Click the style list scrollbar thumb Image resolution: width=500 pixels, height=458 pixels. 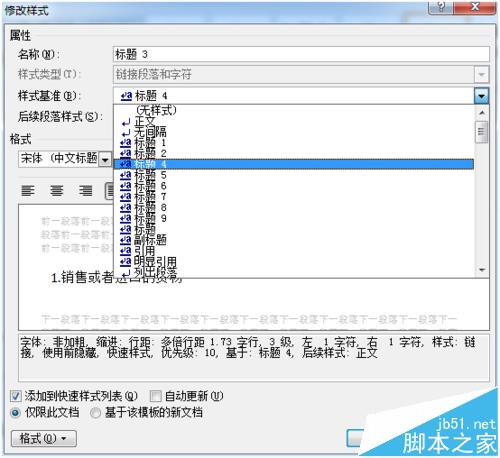pos(482,132)
